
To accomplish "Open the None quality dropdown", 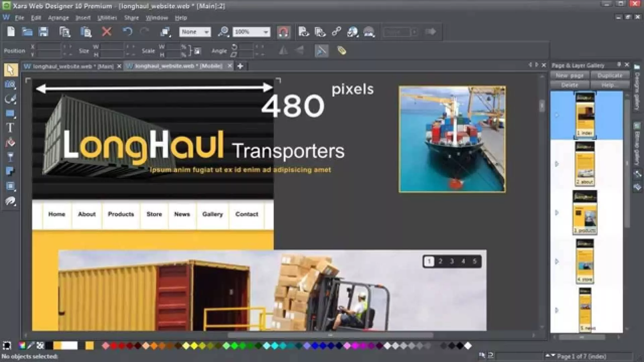I will coord(207,32).
